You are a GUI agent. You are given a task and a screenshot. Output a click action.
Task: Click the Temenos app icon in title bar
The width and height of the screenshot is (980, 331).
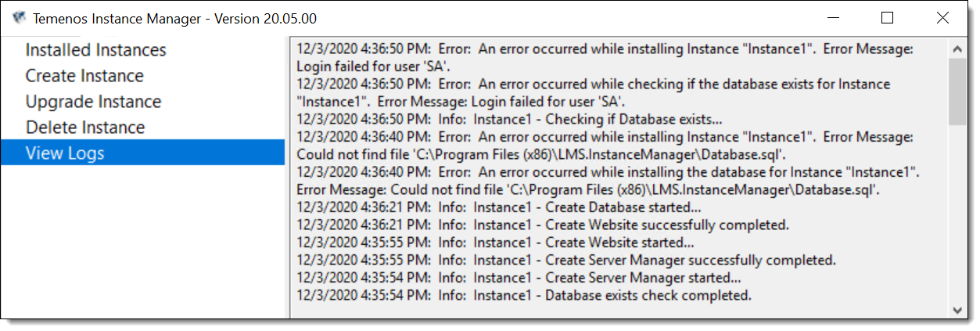pos(19,18)
